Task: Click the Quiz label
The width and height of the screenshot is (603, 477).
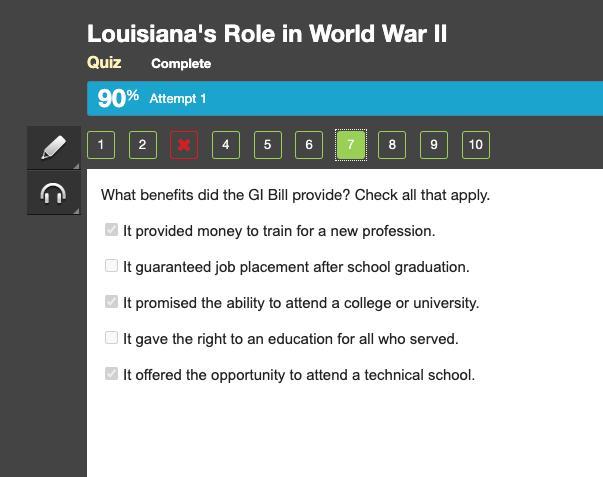Action: [104, 62]
